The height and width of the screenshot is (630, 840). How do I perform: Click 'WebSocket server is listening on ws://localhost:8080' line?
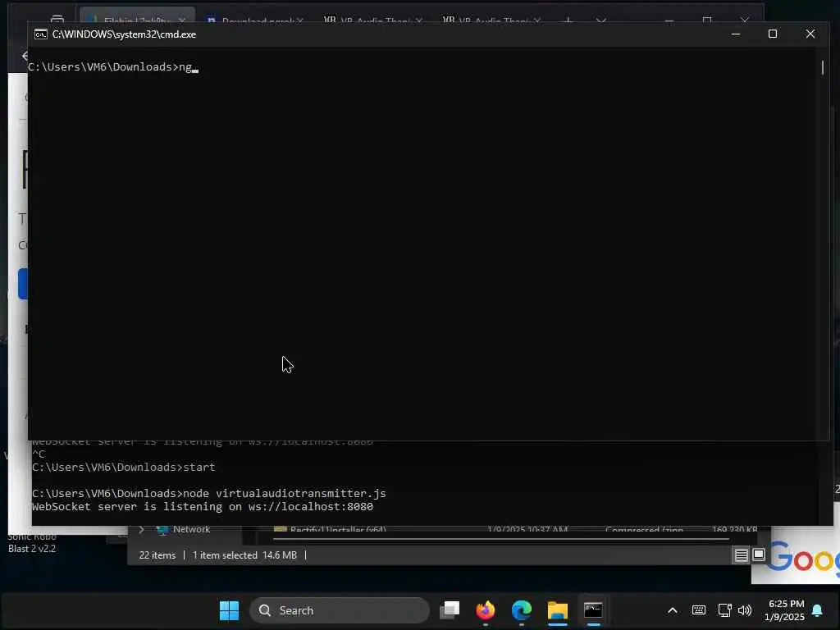(x=203, y=507)
